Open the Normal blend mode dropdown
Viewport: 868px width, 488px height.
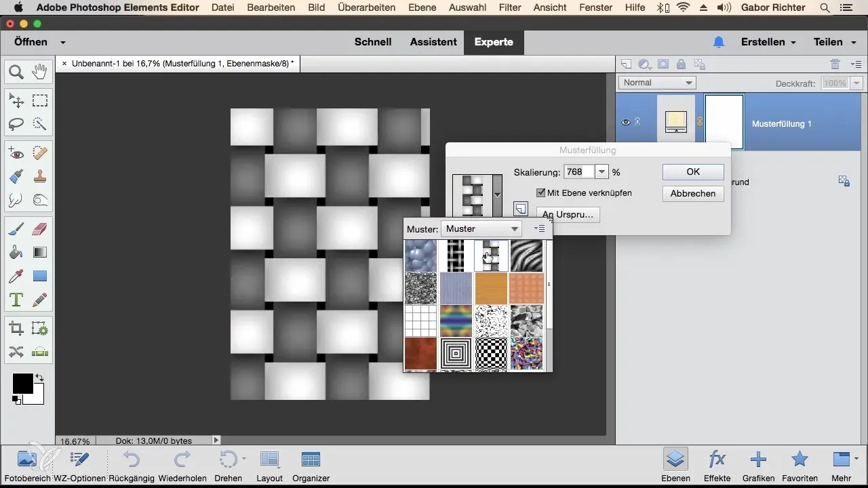pos(657,83)
